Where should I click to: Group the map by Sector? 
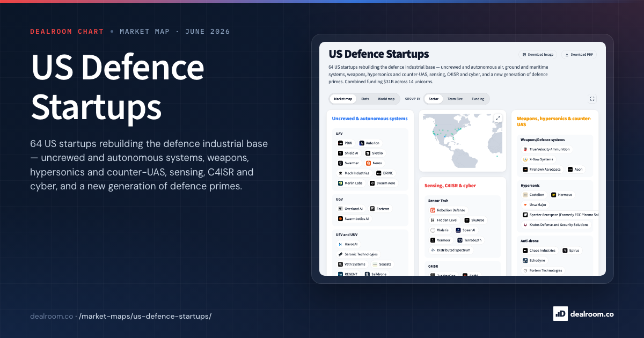pos(434,99)
